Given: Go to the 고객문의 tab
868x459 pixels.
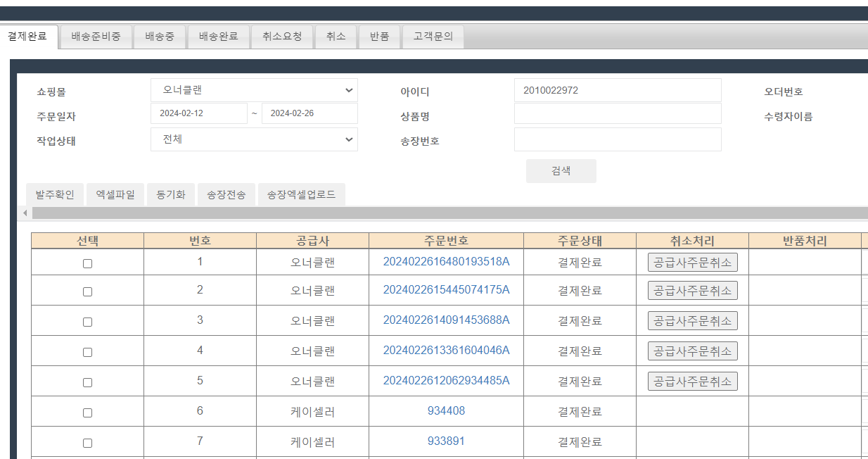Looking at the screenshot, I should (433, 37).
